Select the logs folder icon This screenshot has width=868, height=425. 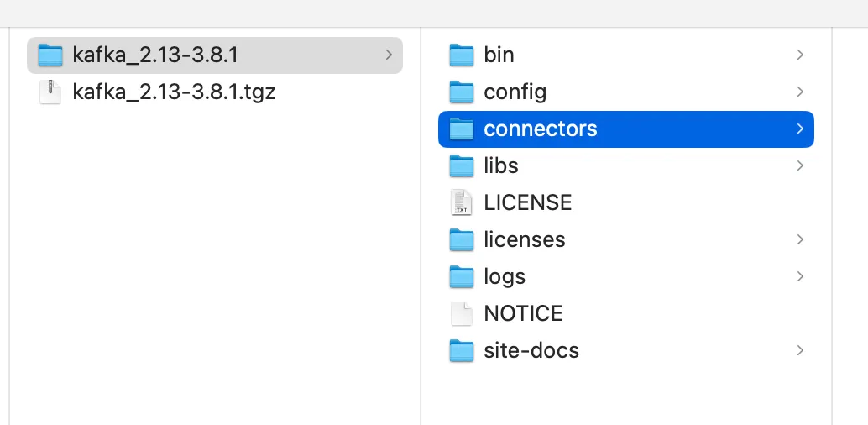(461, 276)
